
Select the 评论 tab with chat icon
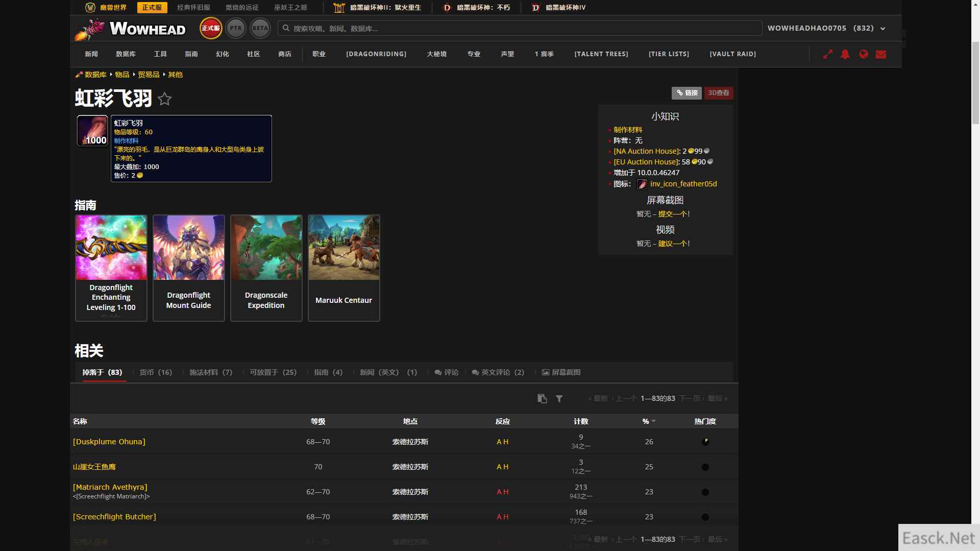point(447,372)
